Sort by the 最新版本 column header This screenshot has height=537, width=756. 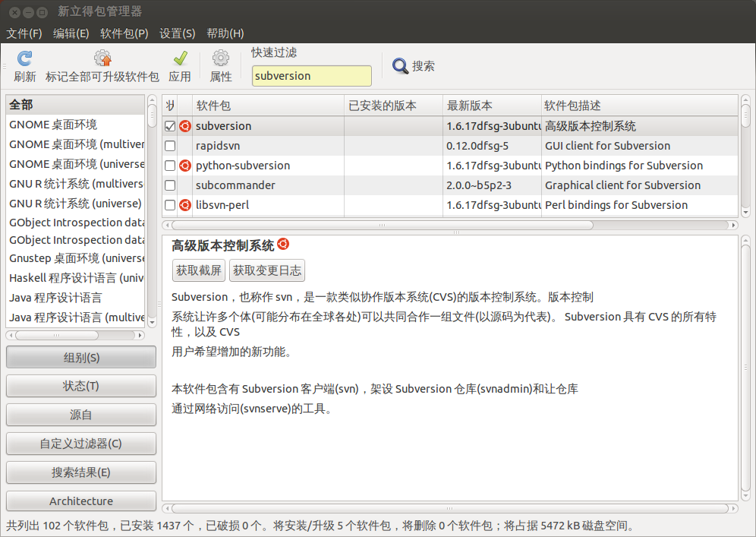click(492, 106)
